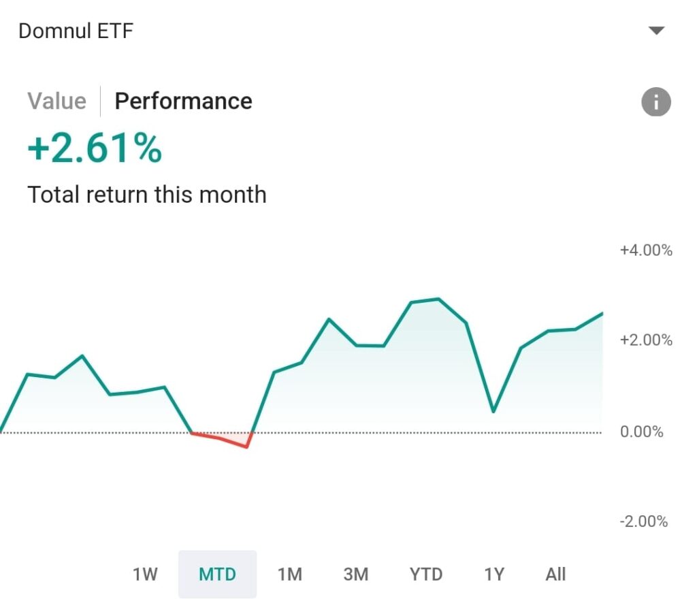The height and width of the screenshot is (616, 697).
Task: Select the MTD time range
Action: point(217,574)
